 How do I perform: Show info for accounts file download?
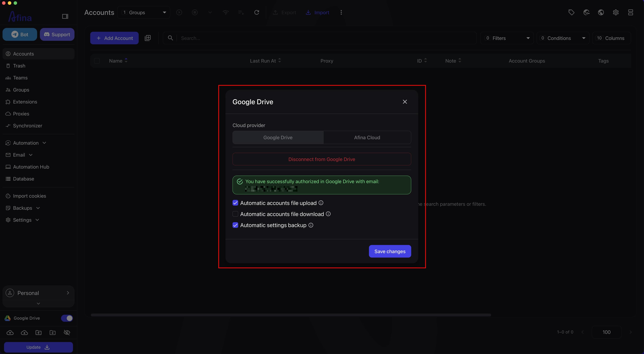tap(328, 214)
